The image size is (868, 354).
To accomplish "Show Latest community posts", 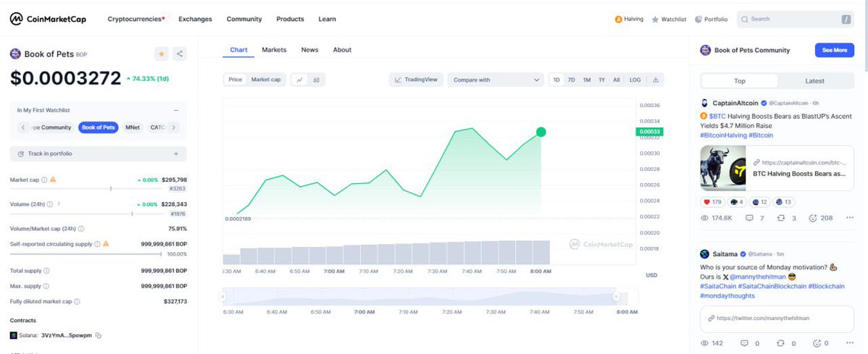I will tap(814, 81).
